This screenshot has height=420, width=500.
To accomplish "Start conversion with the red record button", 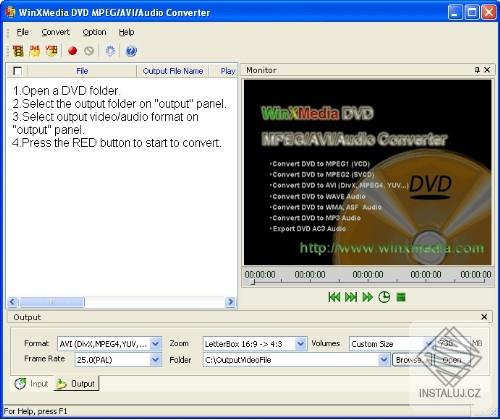I will (x=72, y=51).
